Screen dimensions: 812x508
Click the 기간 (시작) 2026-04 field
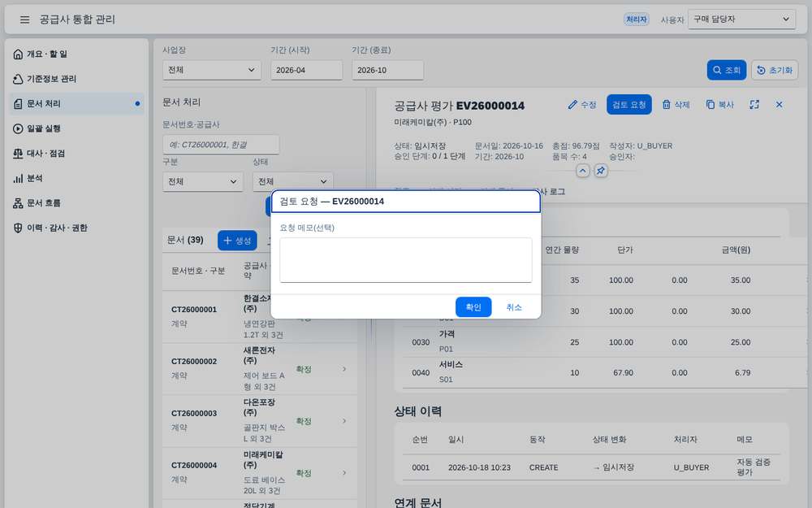(307, 70)
